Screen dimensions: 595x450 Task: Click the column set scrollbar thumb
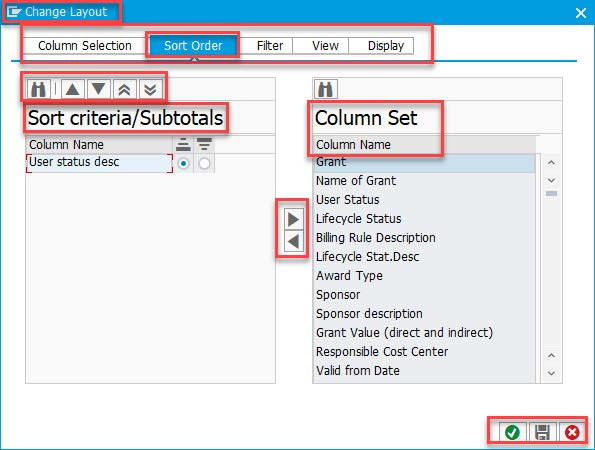[x=551, y=194]
